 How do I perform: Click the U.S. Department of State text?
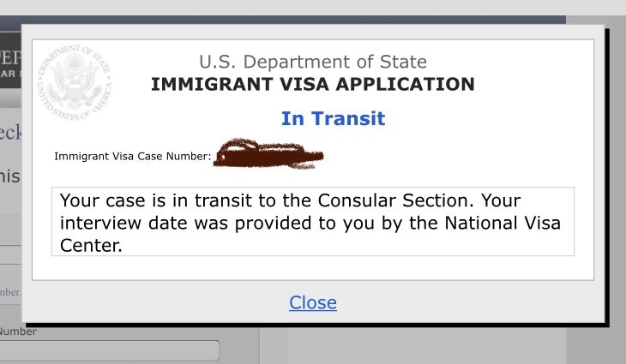point(312,62)
